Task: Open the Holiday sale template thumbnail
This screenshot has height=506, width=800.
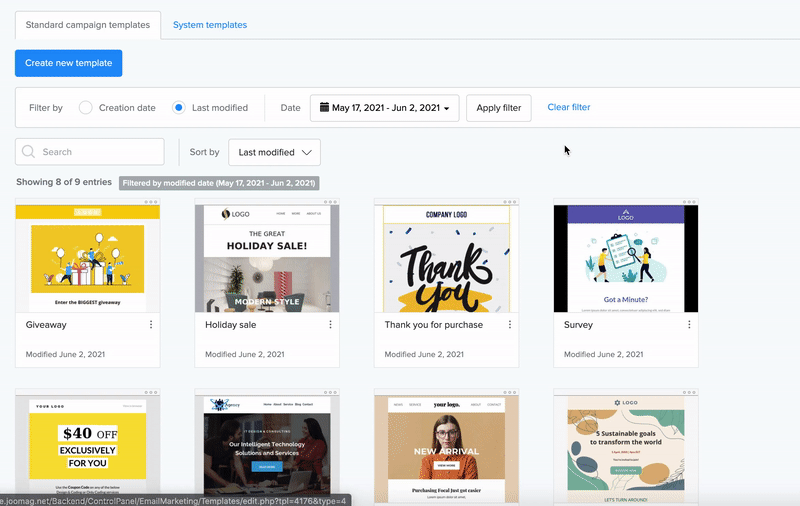Action: (x=267, y=259)
